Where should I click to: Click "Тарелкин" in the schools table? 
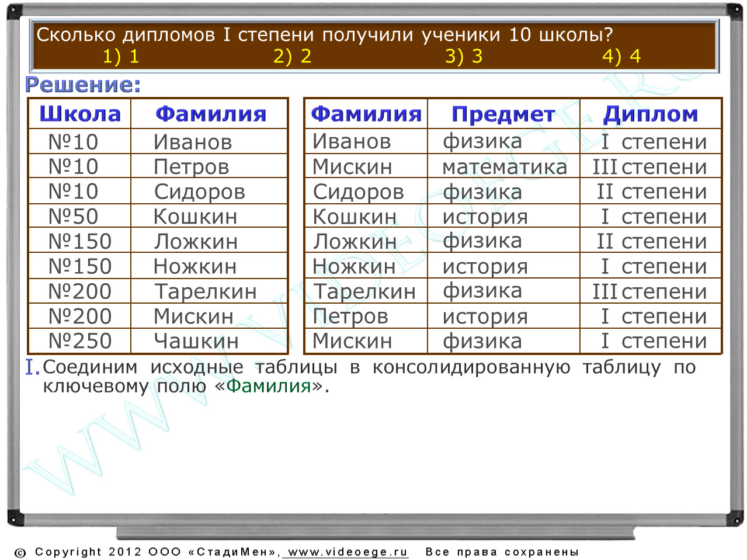tap(205, 292)
